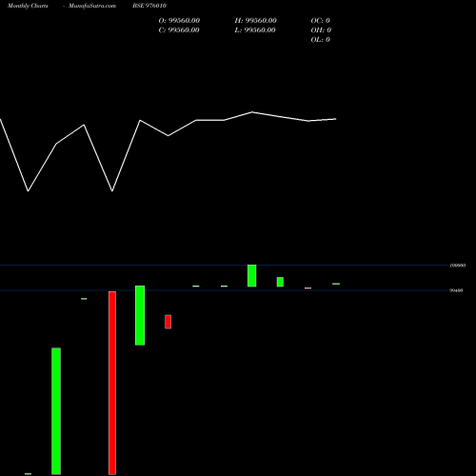Select the tall red candlestick
This screenshot has height=476, width=476.
click(112, 383)
